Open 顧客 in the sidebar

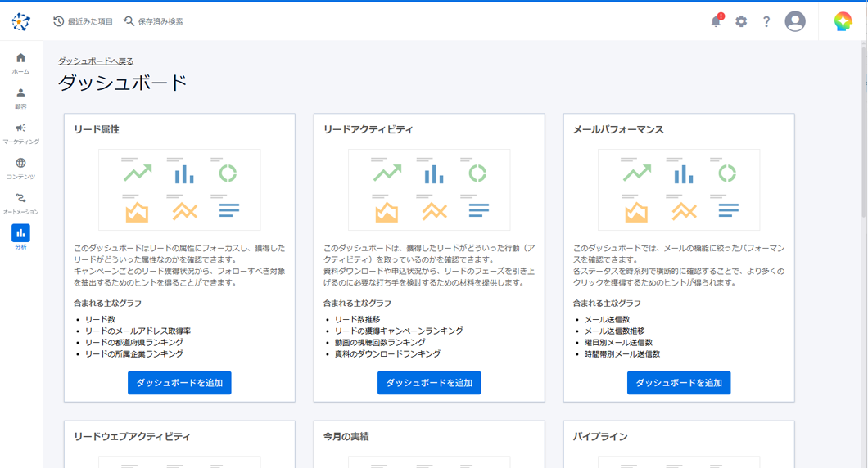tap(21, 98)
